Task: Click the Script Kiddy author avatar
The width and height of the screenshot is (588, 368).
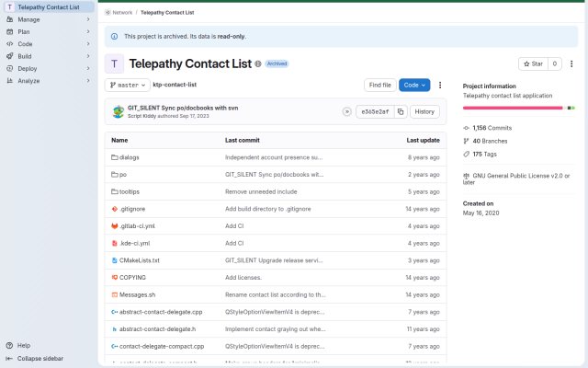Action: (x=119, y=111)
